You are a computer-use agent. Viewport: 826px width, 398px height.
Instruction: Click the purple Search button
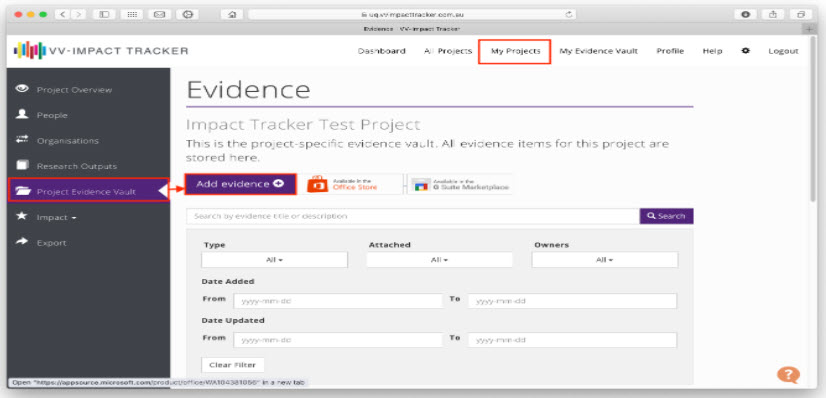coord(666,216)
